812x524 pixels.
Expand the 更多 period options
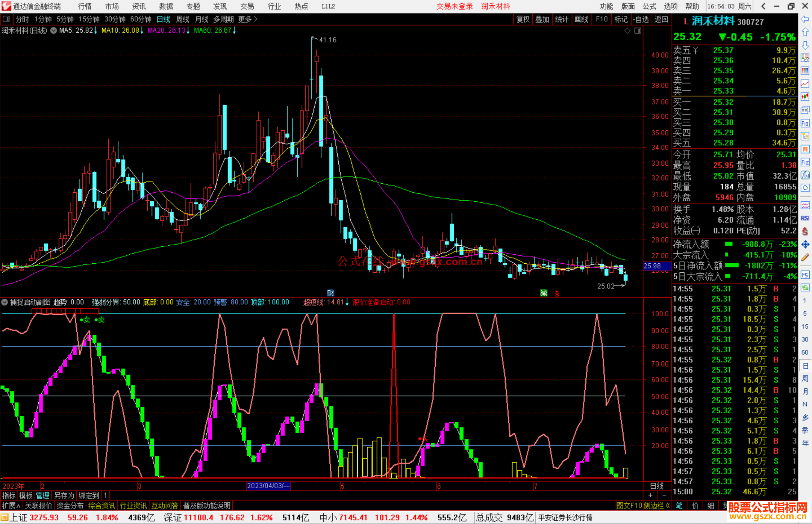(248, 19)
